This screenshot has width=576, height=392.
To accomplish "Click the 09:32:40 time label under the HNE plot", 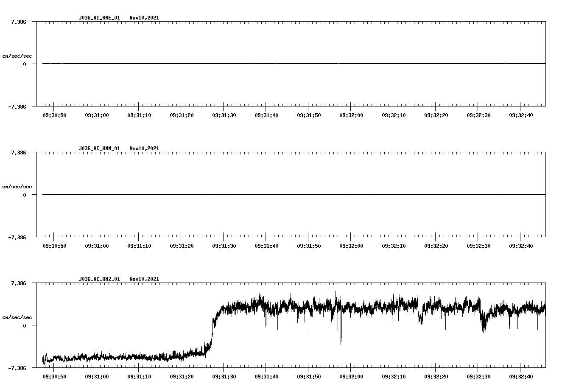I will point(521,115).
